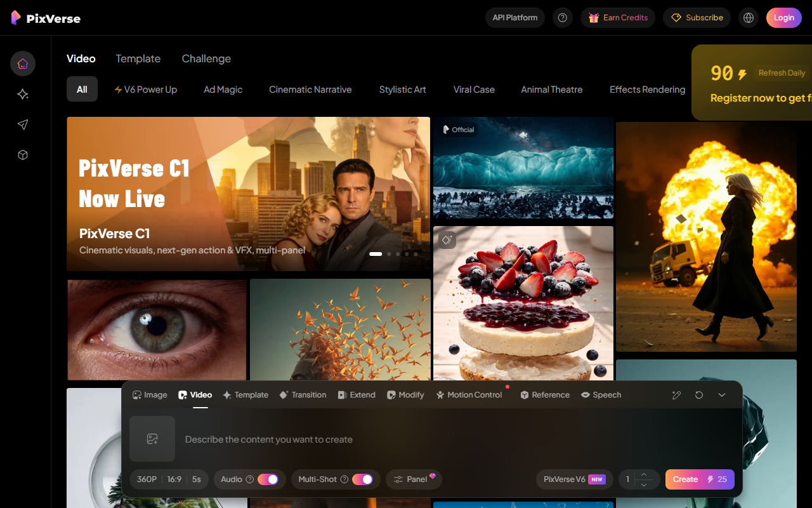Open the sparkle icon in the left sidebar
This screenshot has height=508, width=812.
coord(23,94)
